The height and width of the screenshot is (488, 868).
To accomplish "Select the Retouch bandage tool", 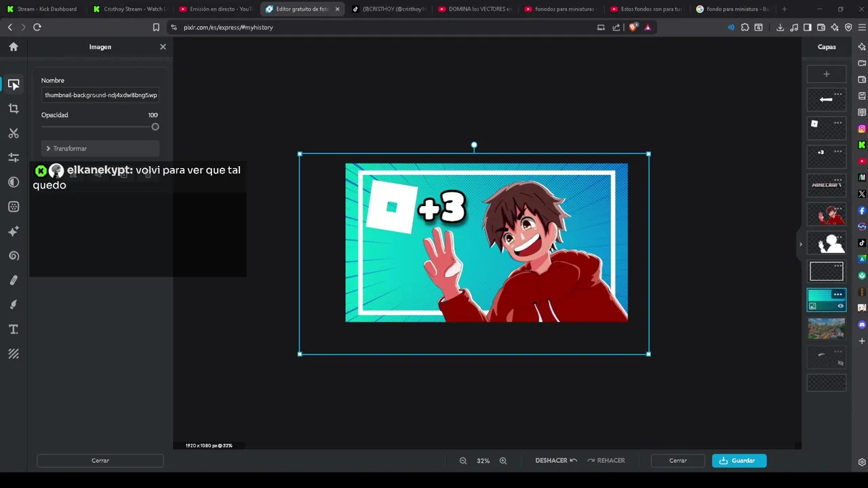I will [x=14, y=280].
